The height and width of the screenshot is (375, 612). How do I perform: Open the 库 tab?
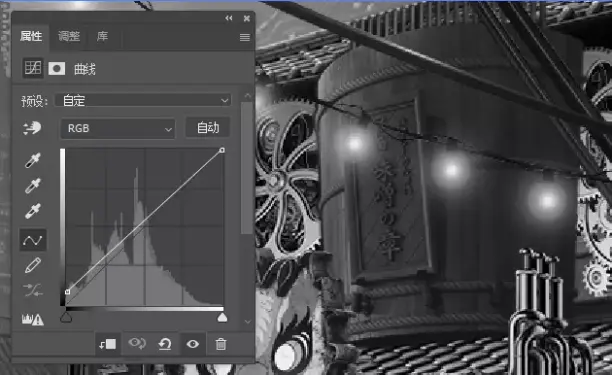[102, 36]
